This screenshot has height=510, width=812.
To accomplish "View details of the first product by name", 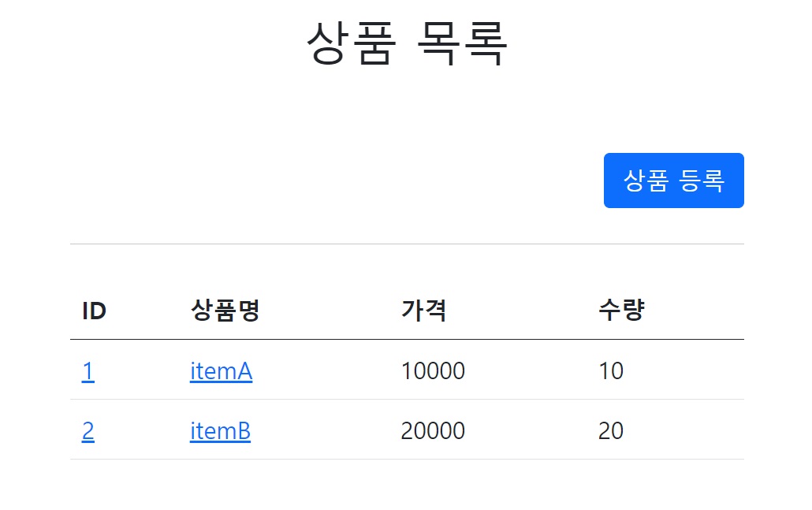I will click(x=221, y=370).
